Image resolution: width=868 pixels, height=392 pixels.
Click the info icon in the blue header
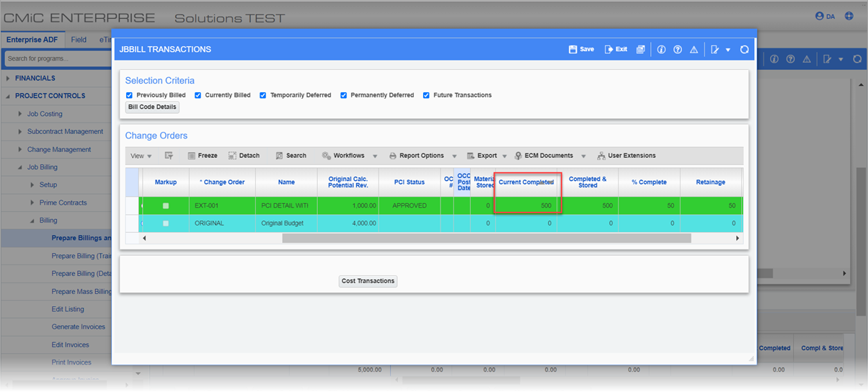click(661, 50)
